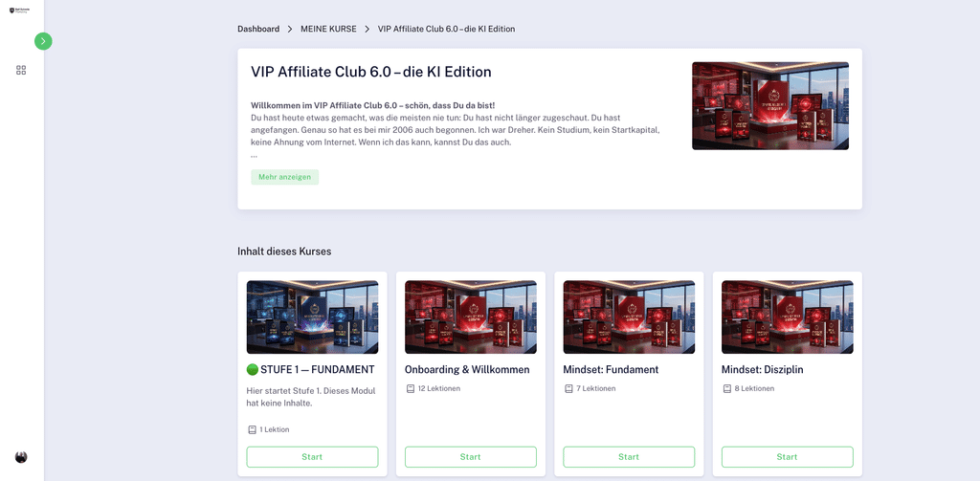The image size is (980, 481).
Task: Click the '8 Lektionen' text
Action: coord(754,388)
